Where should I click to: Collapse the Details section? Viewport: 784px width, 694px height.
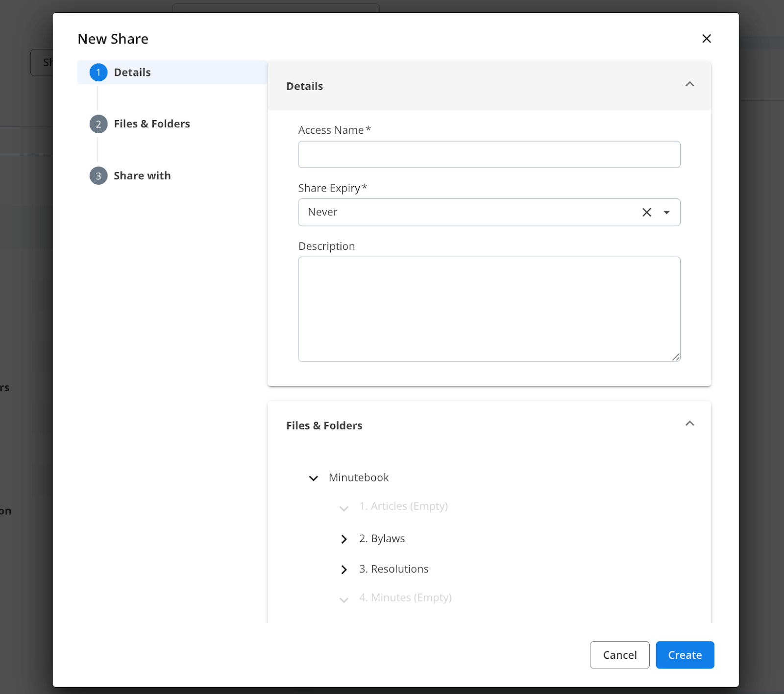click(x=689, y=84)
